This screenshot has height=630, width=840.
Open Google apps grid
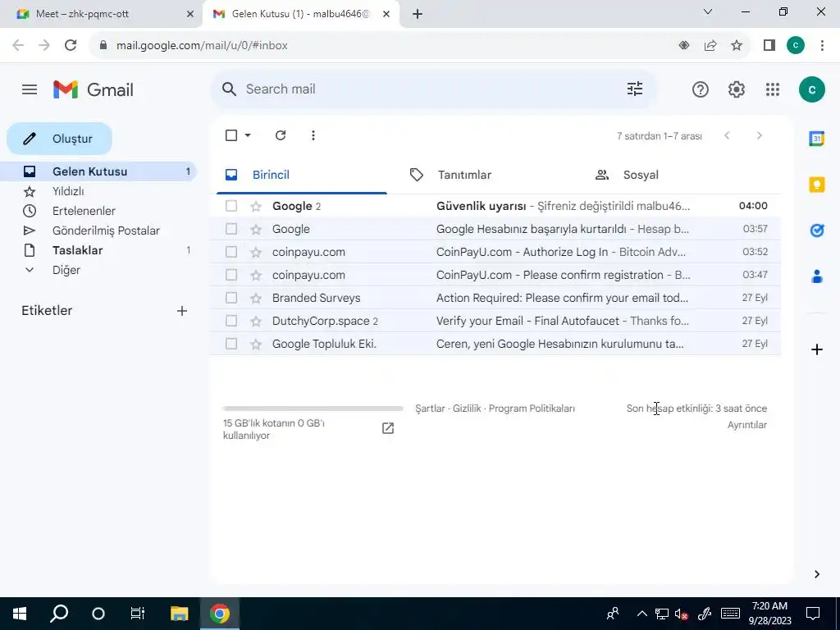pos(773,89)
